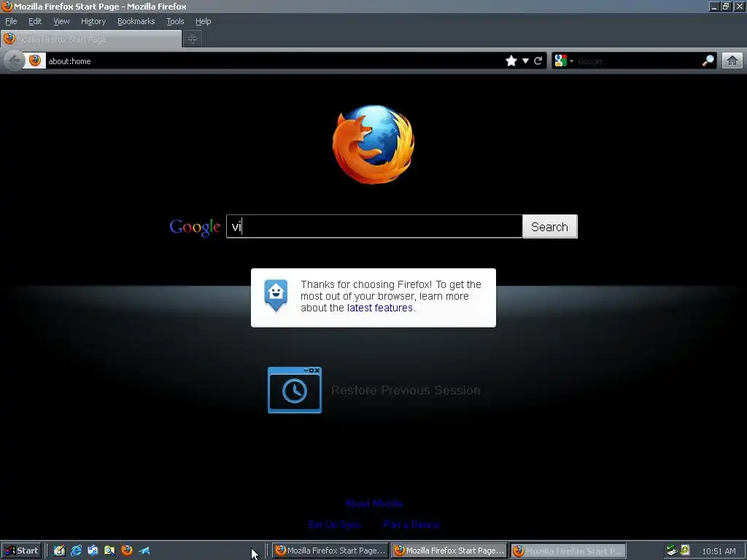Click the 10:51 AM system clock
Viewport: 747px width, 560px height.
click(x=719, y=551)
